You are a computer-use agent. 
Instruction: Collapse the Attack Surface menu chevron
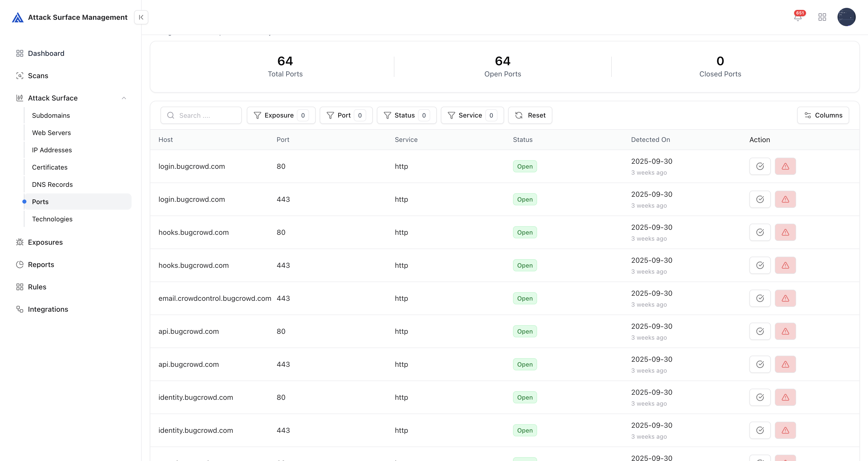[124, 98]
